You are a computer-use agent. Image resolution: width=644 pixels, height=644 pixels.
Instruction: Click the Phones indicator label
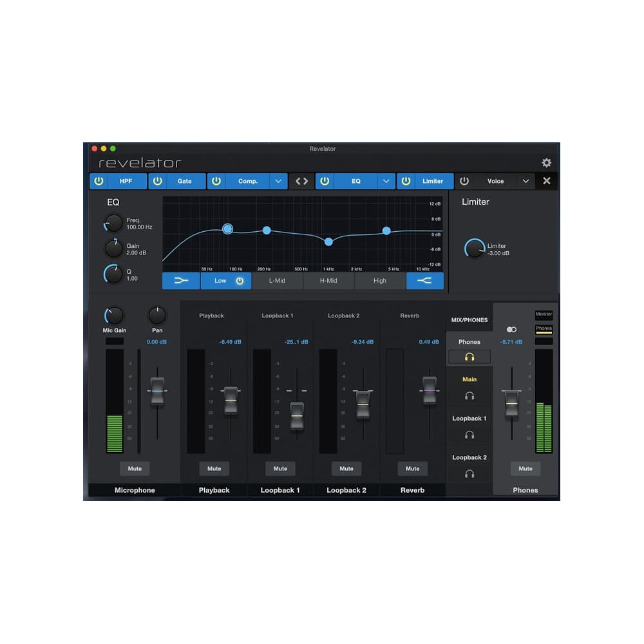(x=544, y=328)
